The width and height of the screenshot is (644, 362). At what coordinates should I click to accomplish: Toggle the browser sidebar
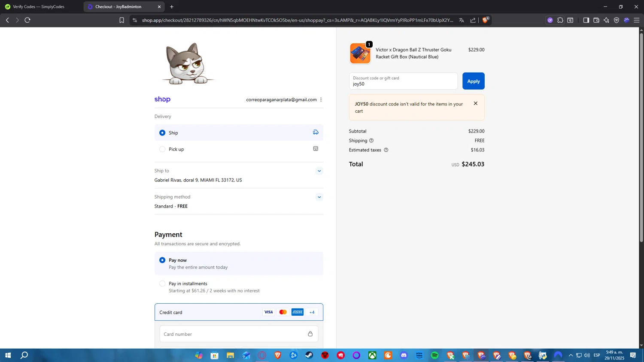tap(586, 20)
